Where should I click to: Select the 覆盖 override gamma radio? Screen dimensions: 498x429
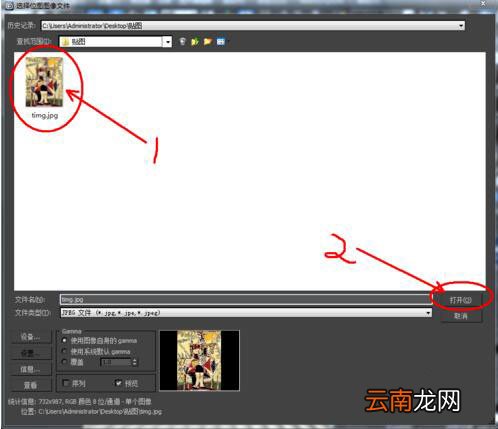tap(64, 362)
